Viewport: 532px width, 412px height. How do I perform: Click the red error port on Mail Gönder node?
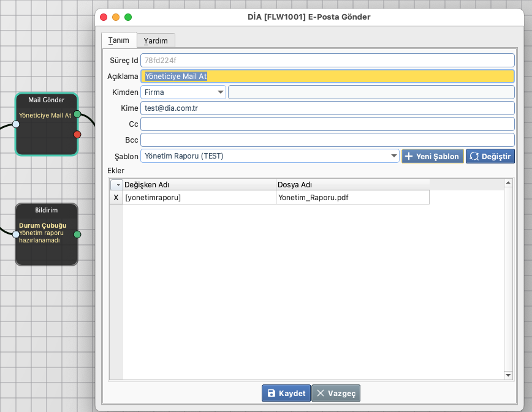click(77, 134)
